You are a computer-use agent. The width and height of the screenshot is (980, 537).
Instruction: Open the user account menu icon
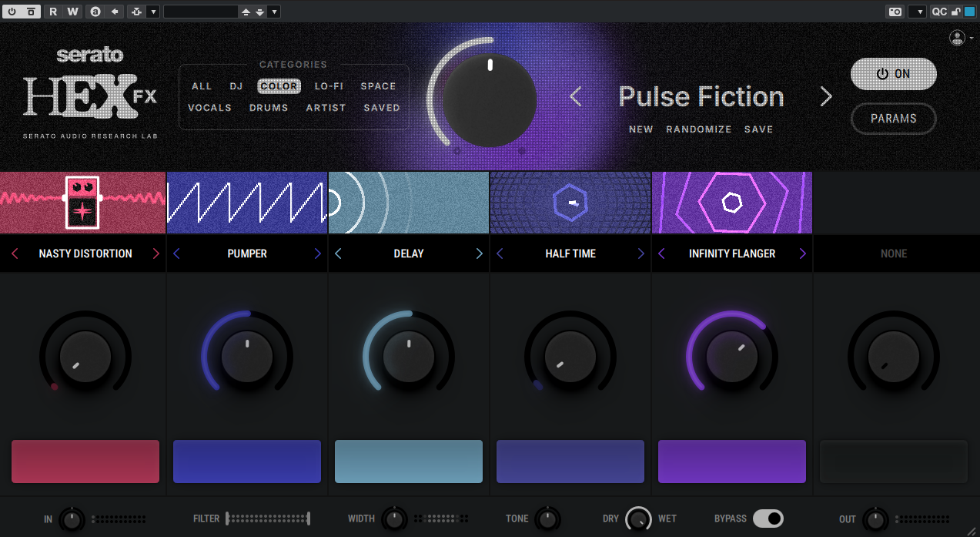[957, 38]
